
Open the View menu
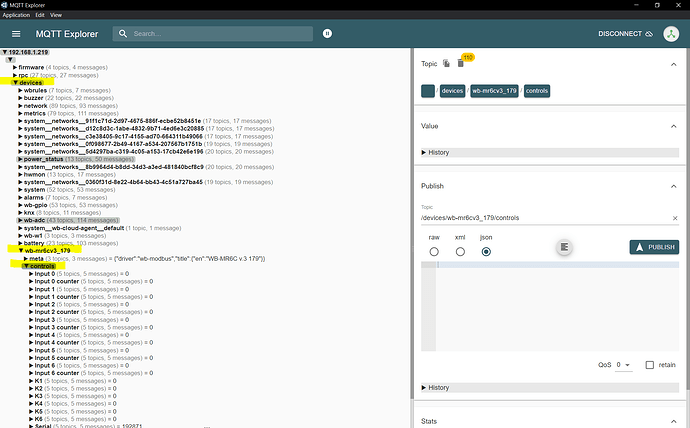pos(56,15)
